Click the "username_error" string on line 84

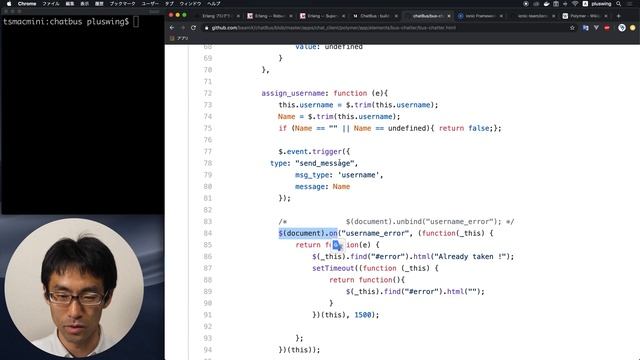[375, 233]
